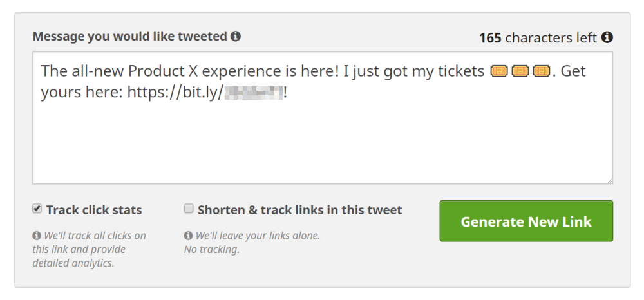Click the "165 characters left" counter
The image size is (644, 300).
[538, 38]
